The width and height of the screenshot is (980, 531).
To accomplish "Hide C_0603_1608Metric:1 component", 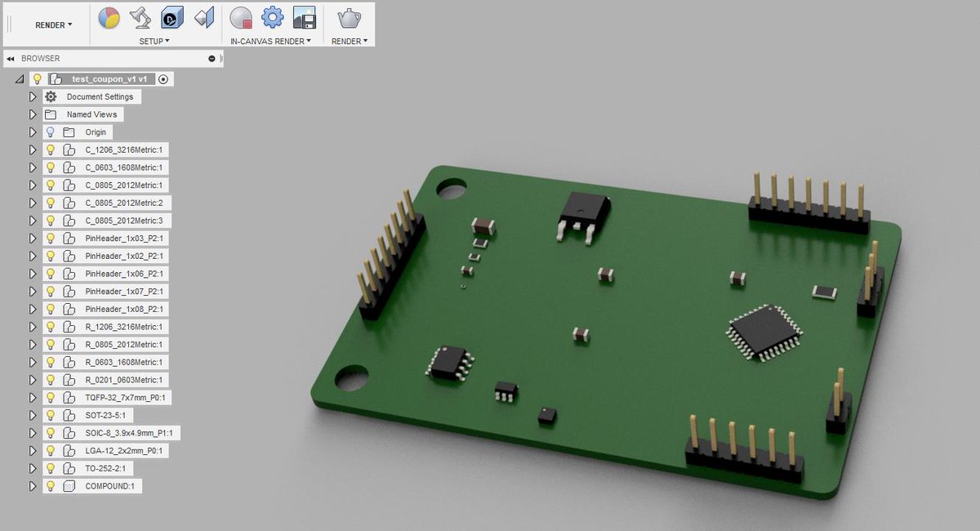I will click(51, 167).
